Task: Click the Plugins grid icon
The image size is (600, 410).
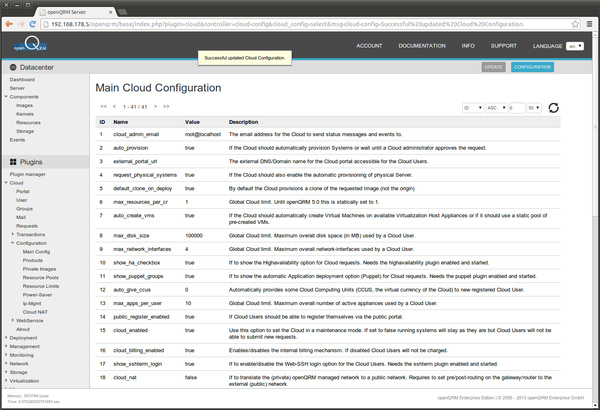Action: coord(13,162)
